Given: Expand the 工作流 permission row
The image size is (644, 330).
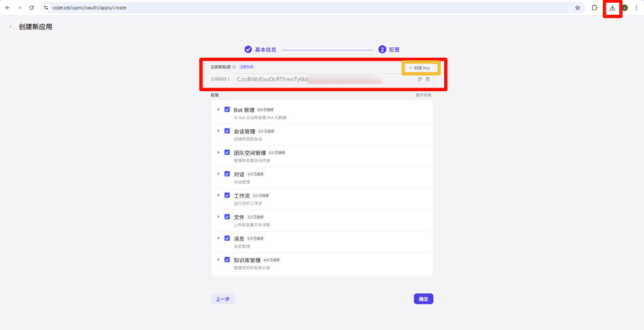Looking at the screenshot, I should [x=219, y=195].
